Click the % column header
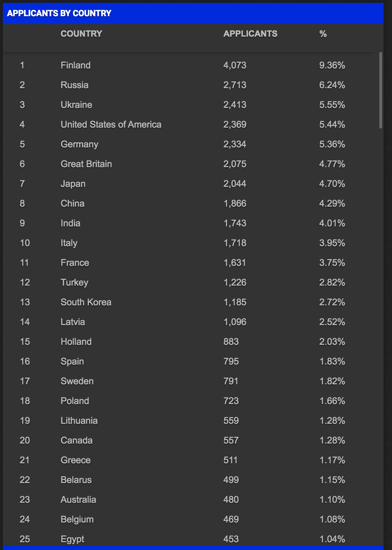This screenshot has height=550, width=392. 323,34
